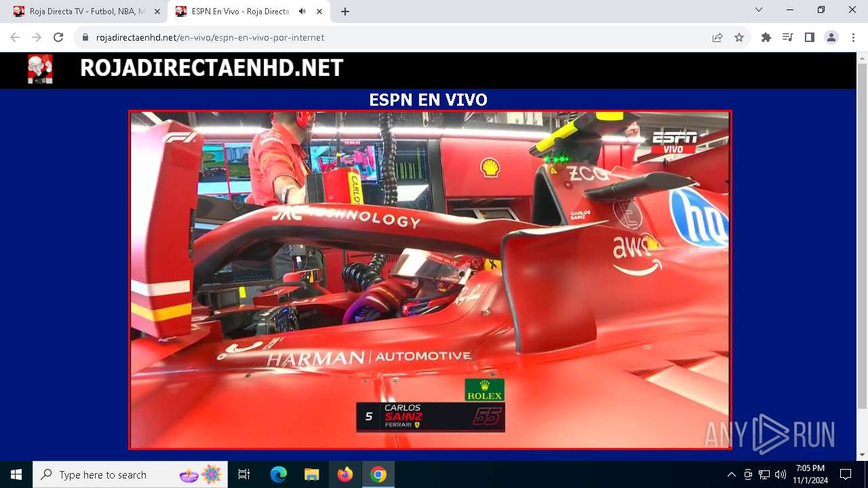Screen dimensions: 868x488
Task: Open the media controls icon
Action: pyautogui.click(x=787, y=37)
